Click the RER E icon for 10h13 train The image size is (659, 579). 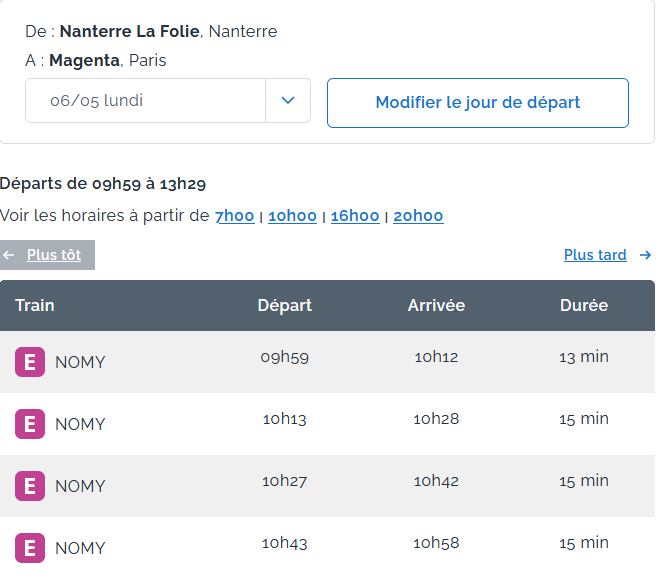pos(30,424)
